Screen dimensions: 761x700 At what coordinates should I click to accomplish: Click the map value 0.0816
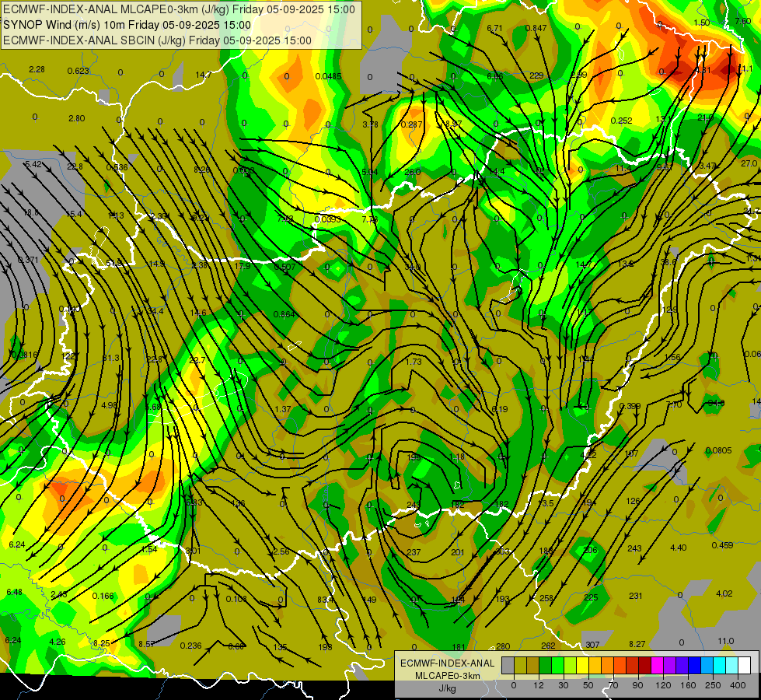pyautogui.click(x=24, y=355)
